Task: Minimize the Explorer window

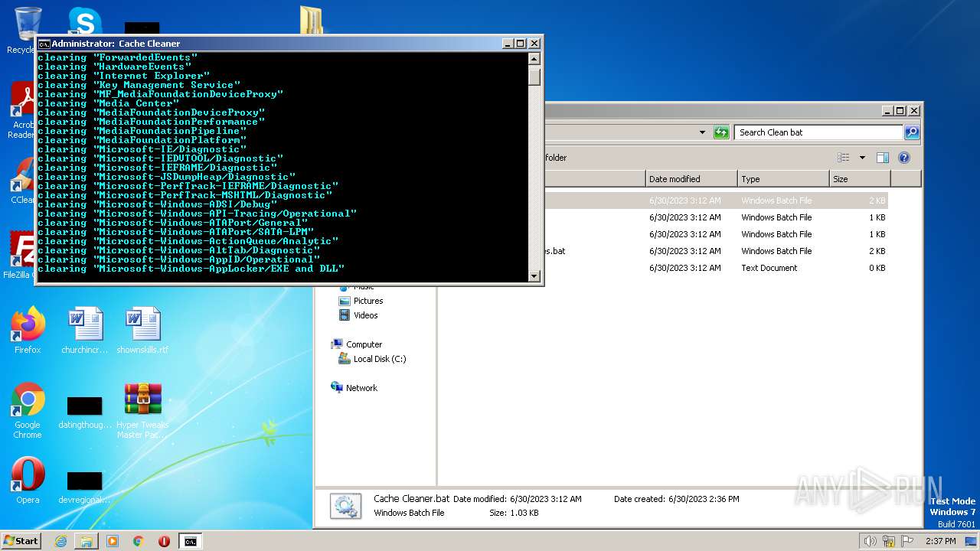Action: [x=887, y=110]
